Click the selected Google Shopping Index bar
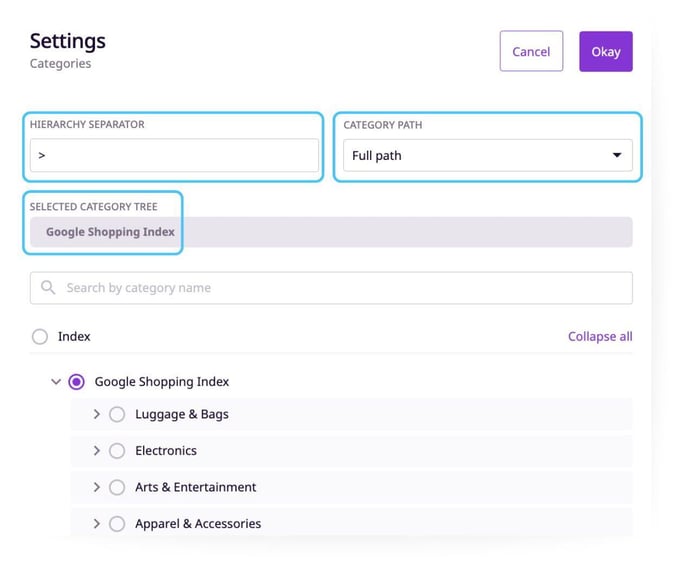The height and width of the screenshot is (563, 688). [331, 232]
